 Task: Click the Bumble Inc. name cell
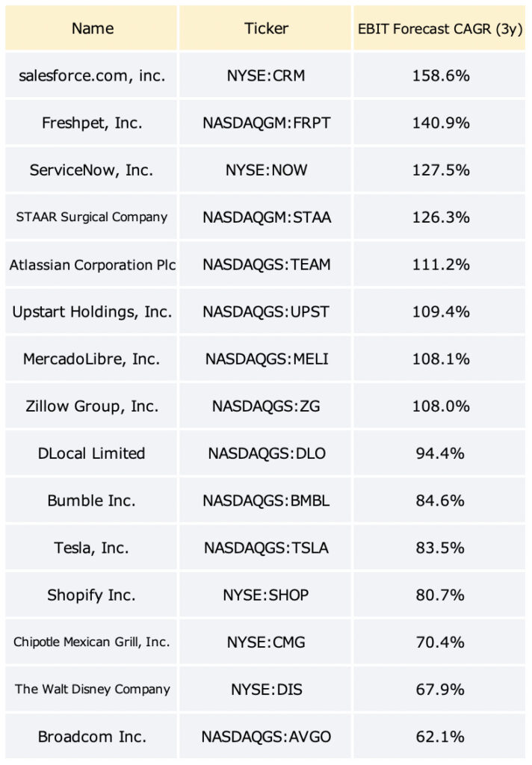pos(91,501)
